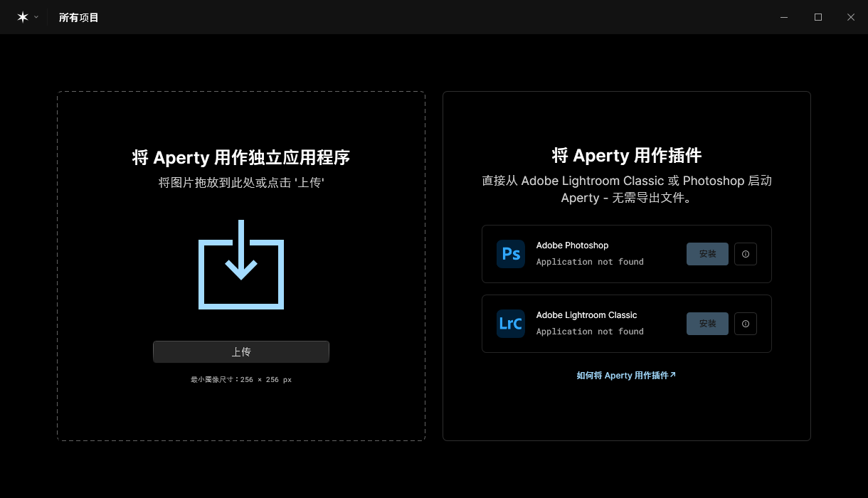The width and height of the screenshot is (868, 498).
Task: Maximize the Aperty window
Action: click(x=817, y=16)
